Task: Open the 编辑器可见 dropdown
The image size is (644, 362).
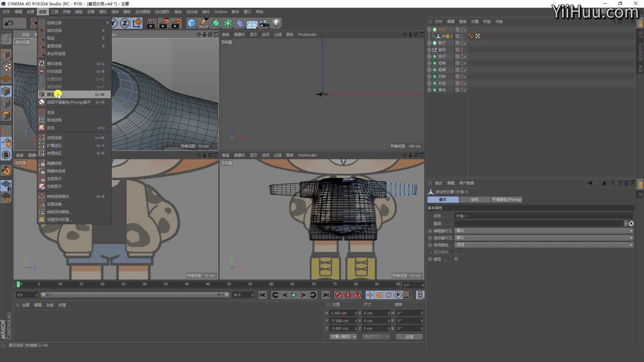Action: [544, 231]
